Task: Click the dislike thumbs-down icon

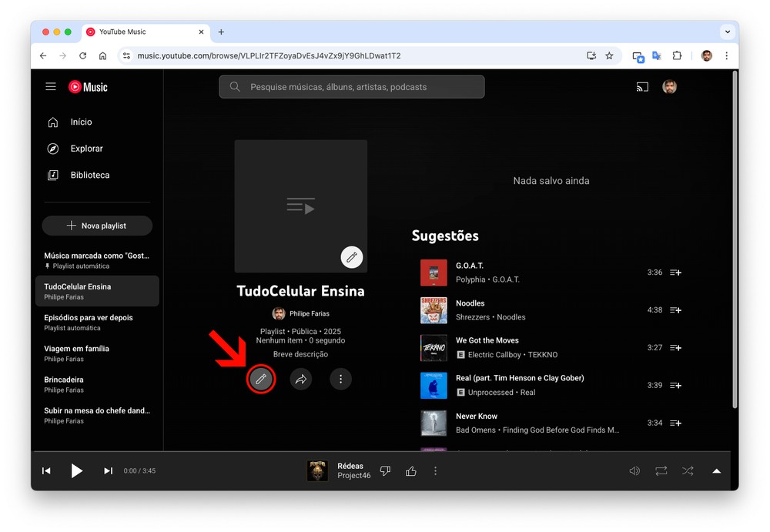Action: [386, 470]
